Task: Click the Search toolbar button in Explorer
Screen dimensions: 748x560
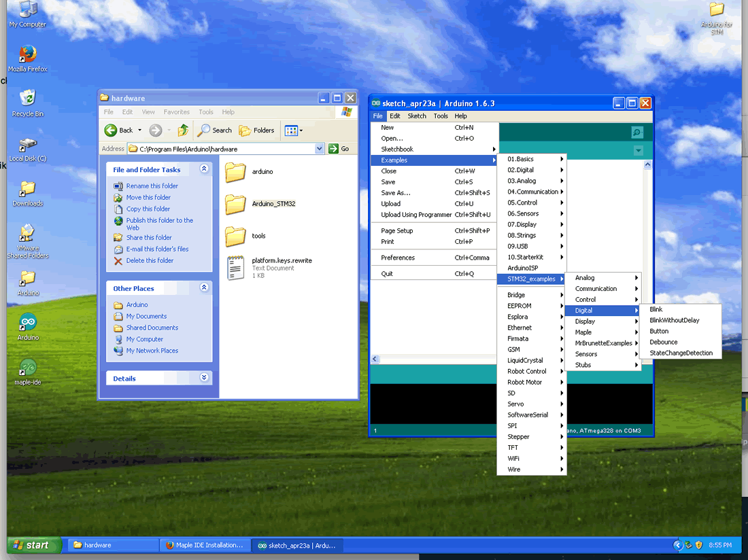Action: (x=215, y=130)
